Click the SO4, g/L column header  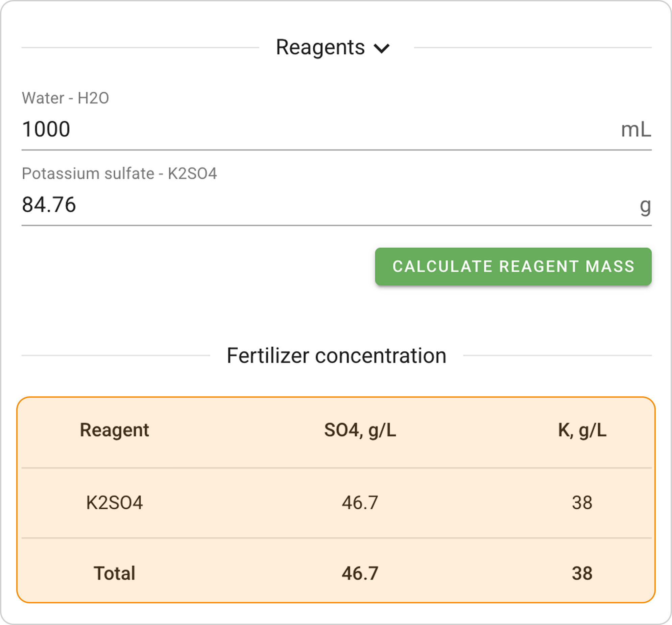(360, 430)
